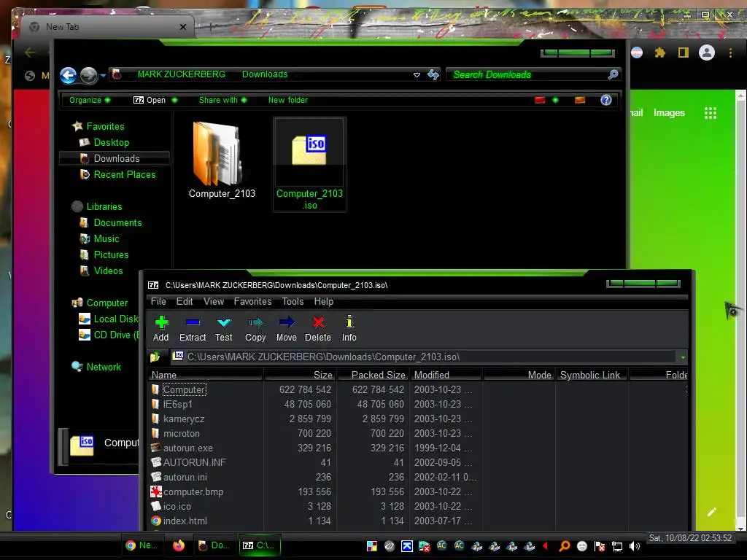Open the Organize dropdown
This screenshot has width=747, height=560.
pyautogui.click(x=90, y=100)
